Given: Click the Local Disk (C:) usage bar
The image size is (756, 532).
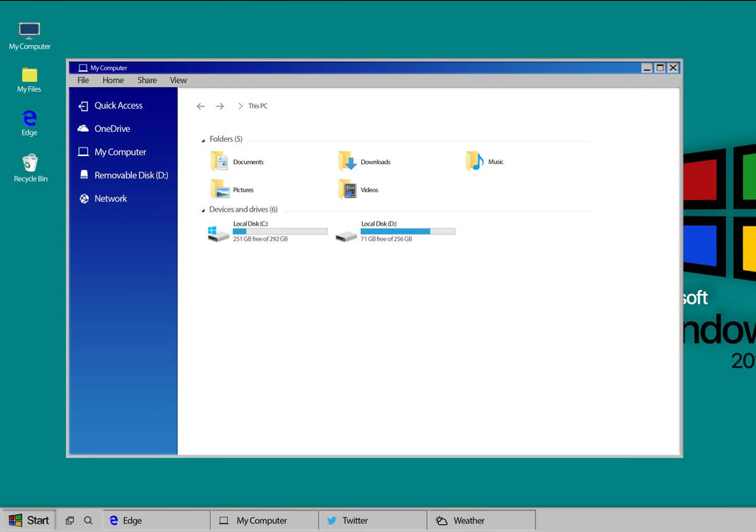Looking at the screenshot, I should [280, 231].
